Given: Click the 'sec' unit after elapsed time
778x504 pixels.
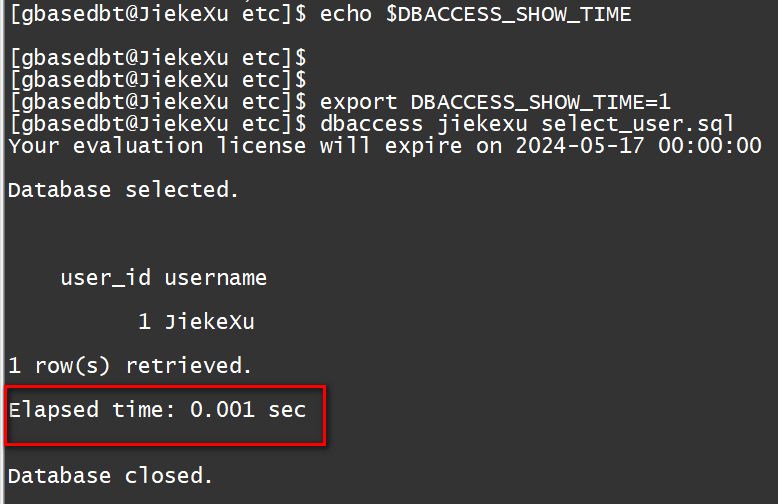Looking at the screenshot, I should point(287,410).
